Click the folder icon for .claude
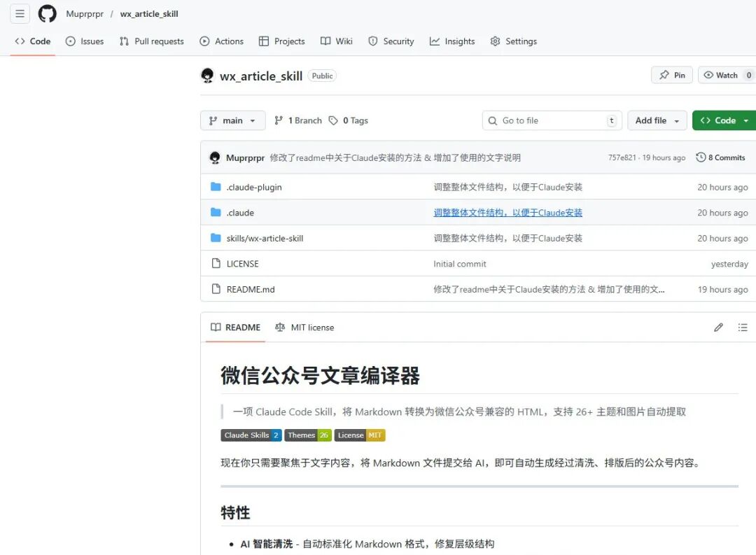The image size is (756, 555). pyautogui.click(x=216, y=212)
